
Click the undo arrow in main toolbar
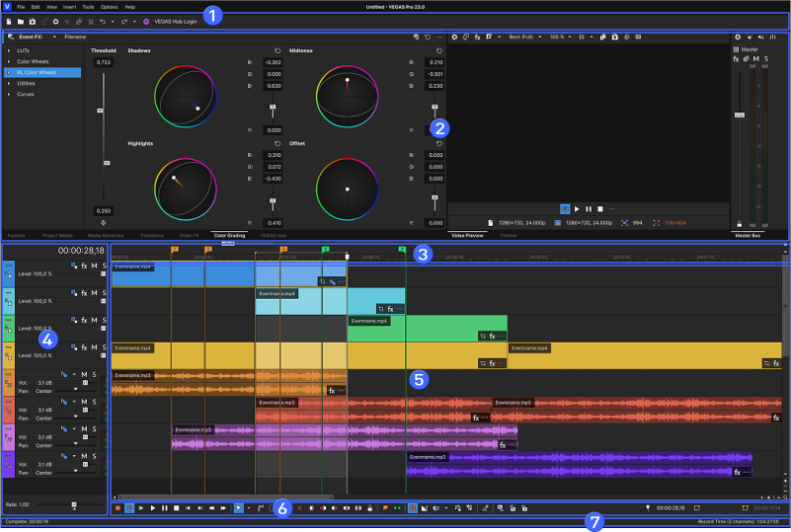pyautogui.click(x=102, y=21)
